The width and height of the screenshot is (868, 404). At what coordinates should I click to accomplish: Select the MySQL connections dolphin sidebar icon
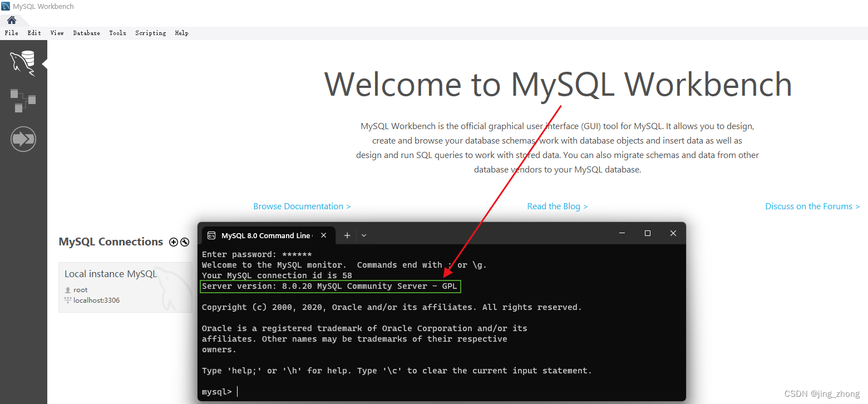point(23,63)
